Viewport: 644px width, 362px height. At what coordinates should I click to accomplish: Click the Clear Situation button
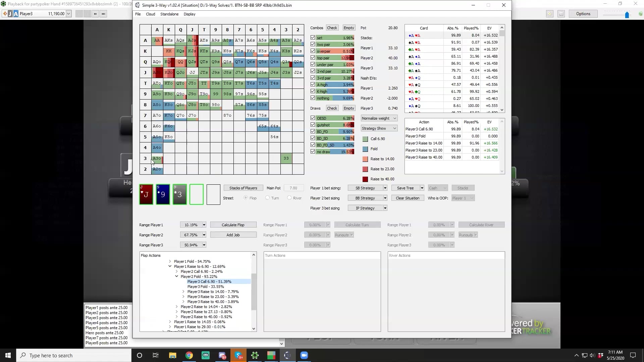[x=407, y=198]
